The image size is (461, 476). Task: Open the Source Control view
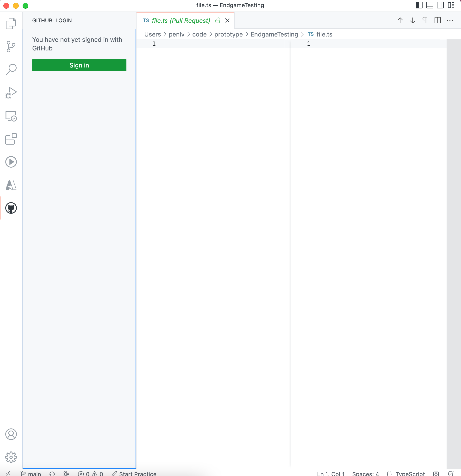click(x=11, y=46)
